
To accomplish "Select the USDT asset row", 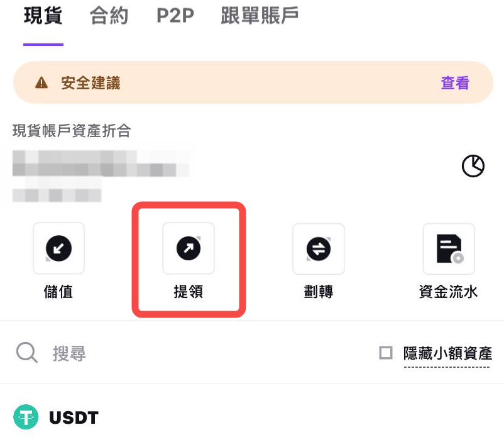I will pos(252,417).
